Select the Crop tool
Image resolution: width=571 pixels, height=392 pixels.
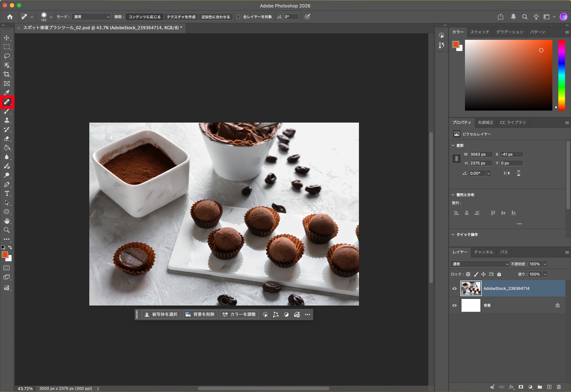tap(7, 74)
